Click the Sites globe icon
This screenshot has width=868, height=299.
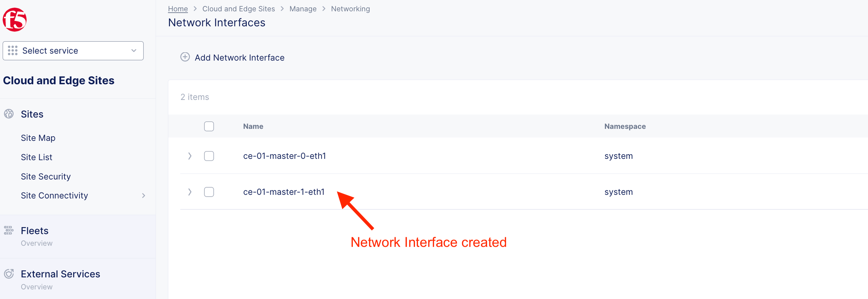tap(9, 114)
